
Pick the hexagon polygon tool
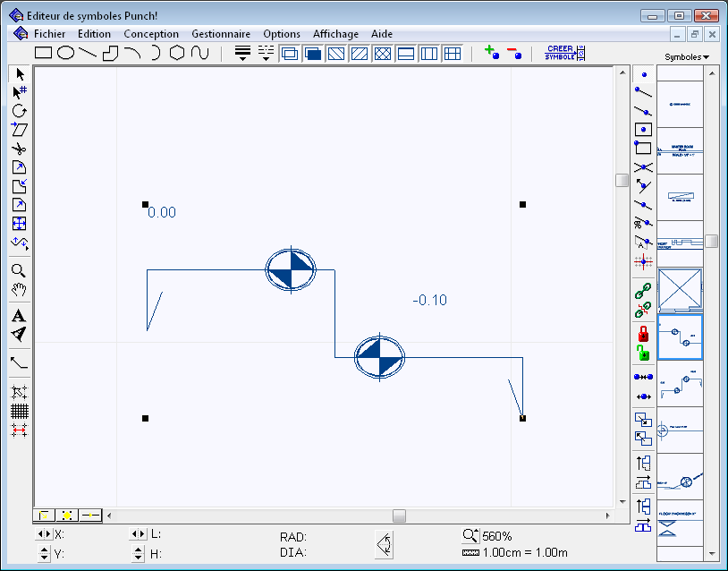(x=177, y=53)
